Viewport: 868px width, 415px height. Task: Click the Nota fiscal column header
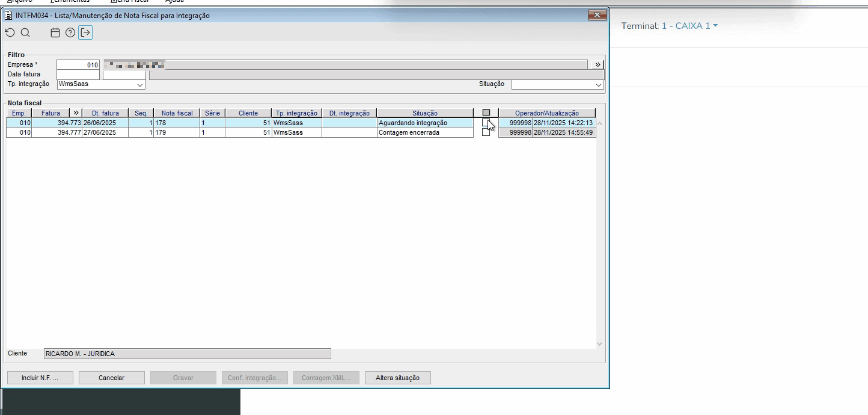[x=177, y=113]
